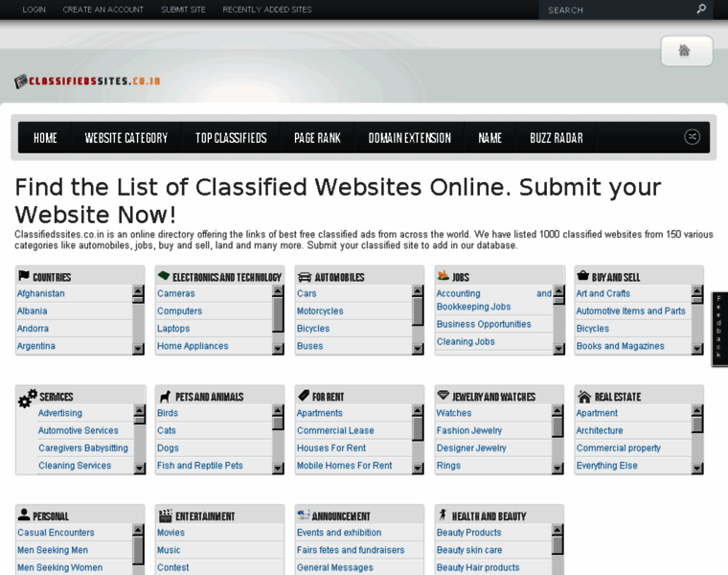This screenshot has width=728, height=575.
Task: Open Fish and Reptile Pets link
Action: (199, 466)
